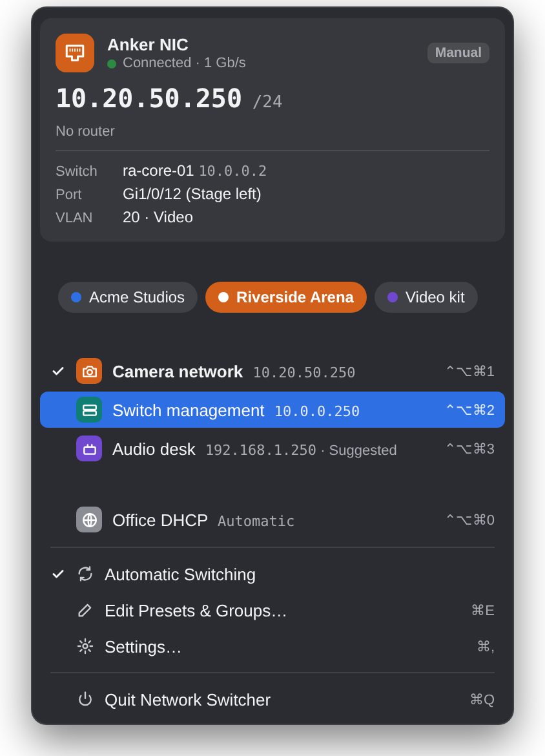Open Settings…

pos(272,647)
